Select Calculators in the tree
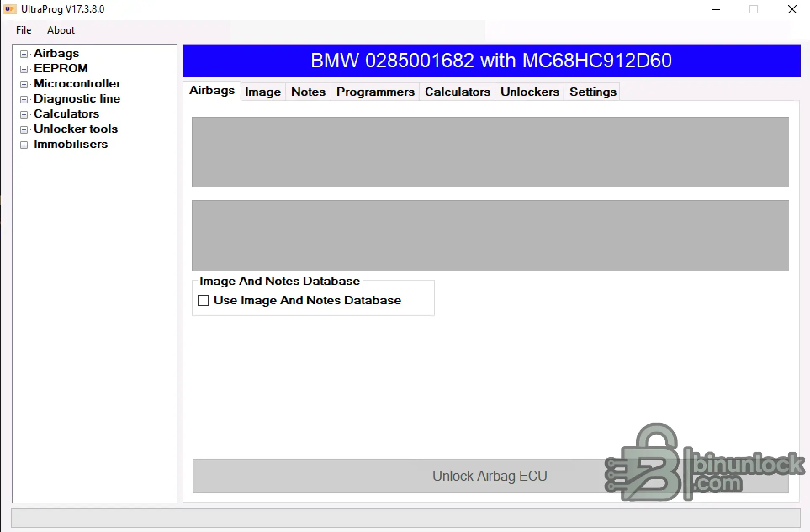The height and width of the screenshot is (532, 810). [66, 114]
